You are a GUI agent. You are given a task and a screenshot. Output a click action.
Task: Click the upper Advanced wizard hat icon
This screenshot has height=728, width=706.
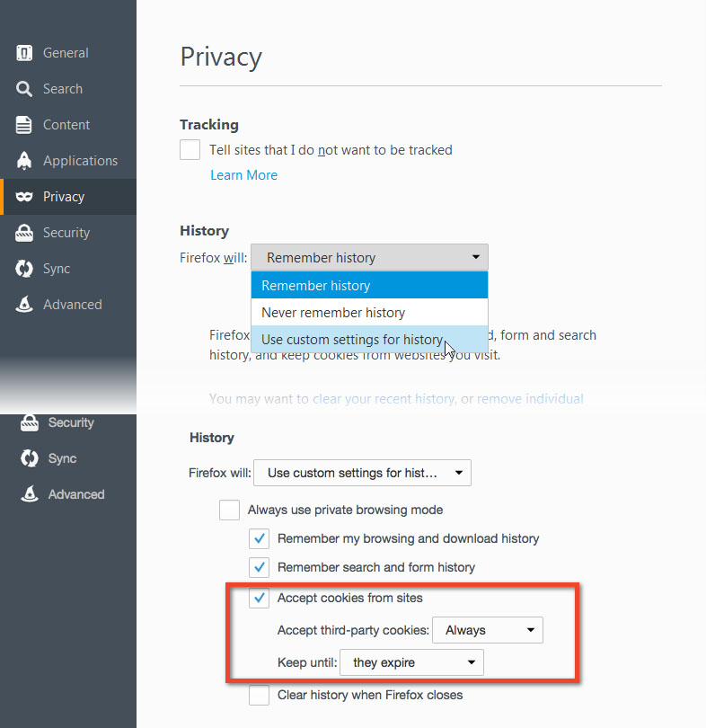24,304
